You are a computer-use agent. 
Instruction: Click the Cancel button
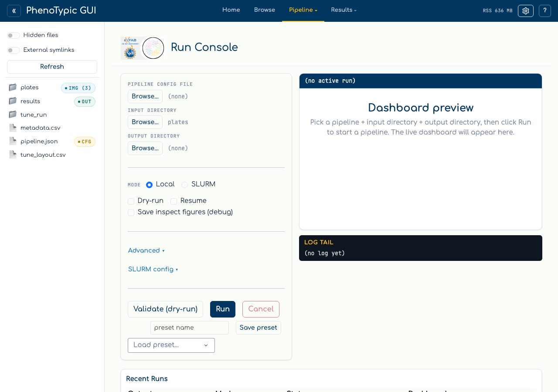tap(261, 309)
